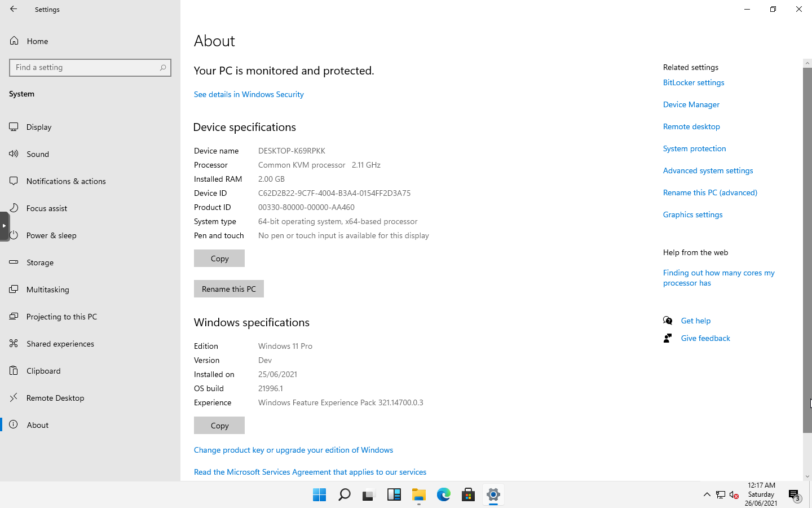Click the Display monitor icon in sidebar
The image size is (812, 508).
click(x=14, y=127)
